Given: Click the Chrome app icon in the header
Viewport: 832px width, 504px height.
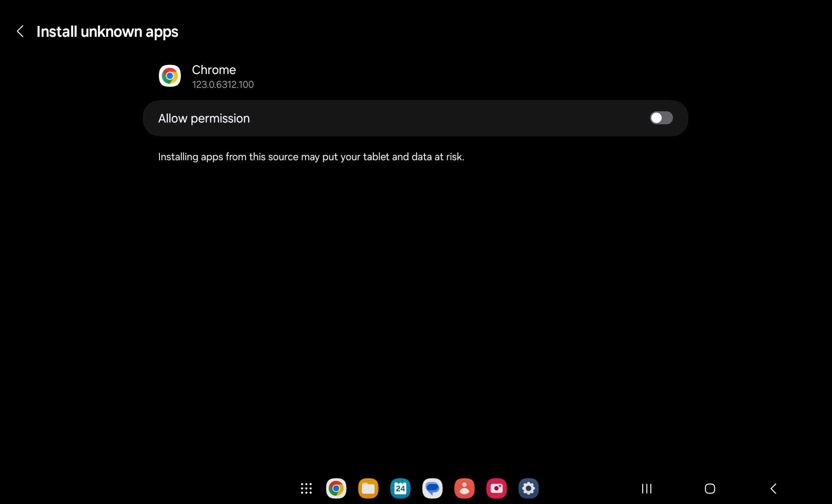Looking at the screenshot, I should point(169,76).
